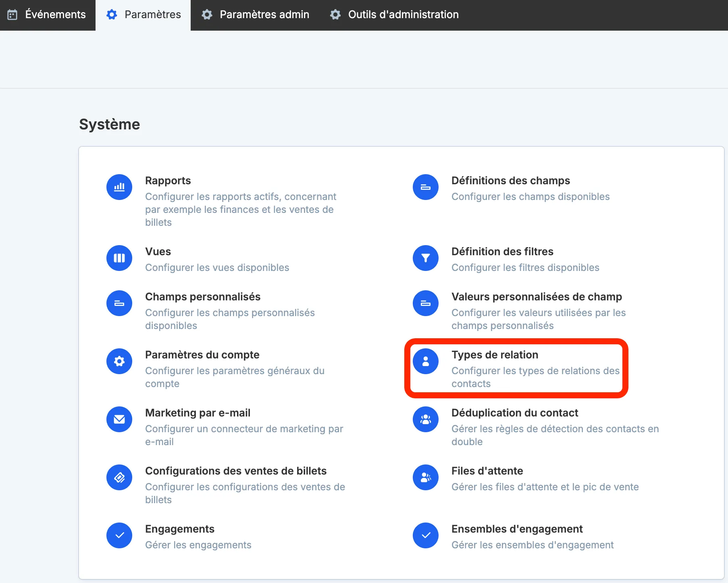Open Configurations des ventes de billets link
The width and height of the screenshot is (728, 583).
pos(236,471)
